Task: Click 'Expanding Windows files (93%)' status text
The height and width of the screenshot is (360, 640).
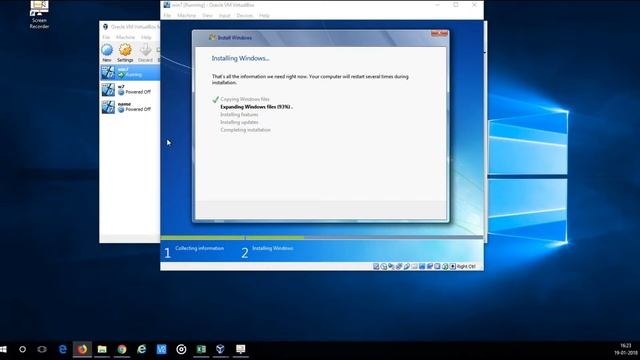Action: pyautogui.click(x=256, y=107)
